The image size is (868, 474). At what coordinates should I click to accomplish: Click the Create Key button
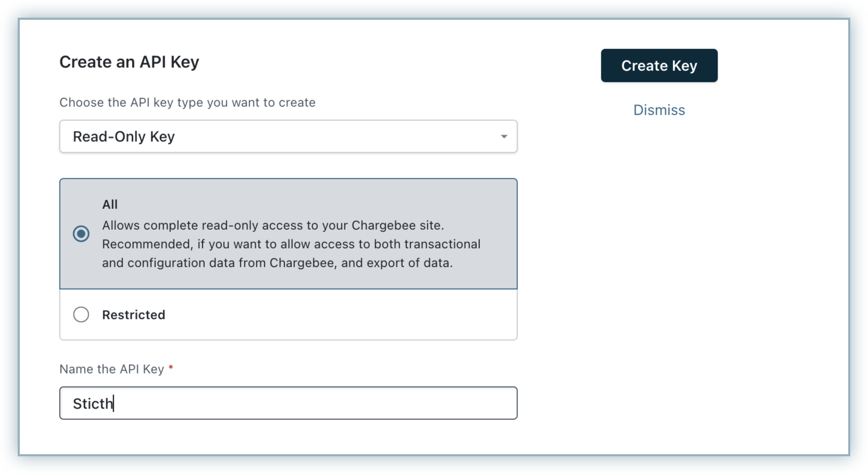(x=659, y=66)
